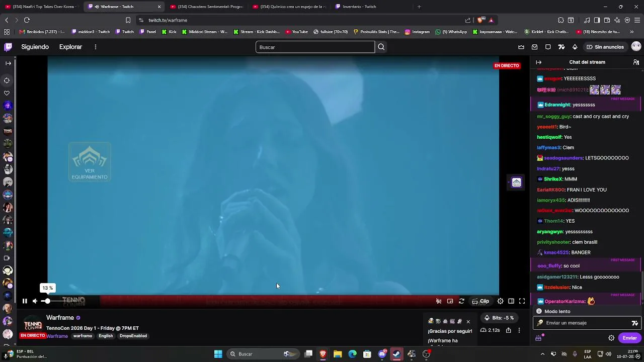Toggle picture-in-picture mini player
Image resolution: width=644 pixels, height=362 pixels.
(x=450, y=301)
